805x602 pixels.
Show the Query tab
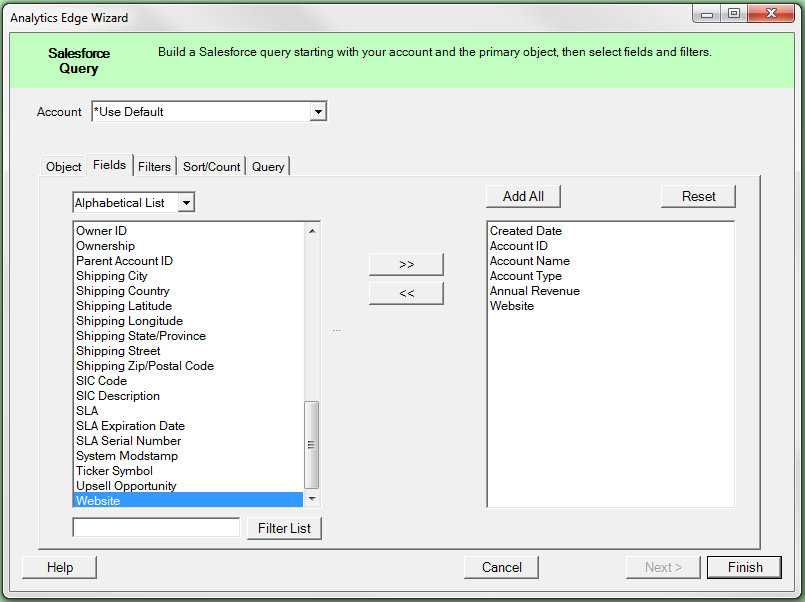(268, 167)
